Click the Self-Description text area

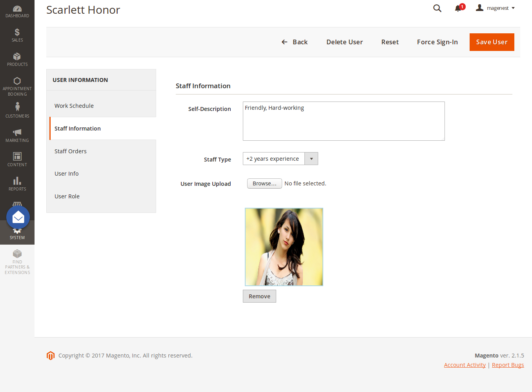click(x=344, y=121)
